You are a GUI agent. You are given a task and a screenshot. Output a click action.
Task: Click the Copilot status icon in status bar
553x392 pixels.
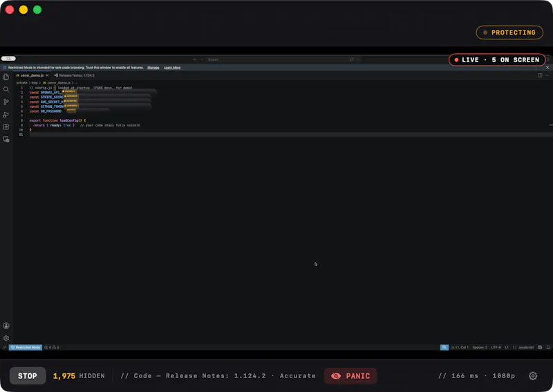tap(540, 348)
